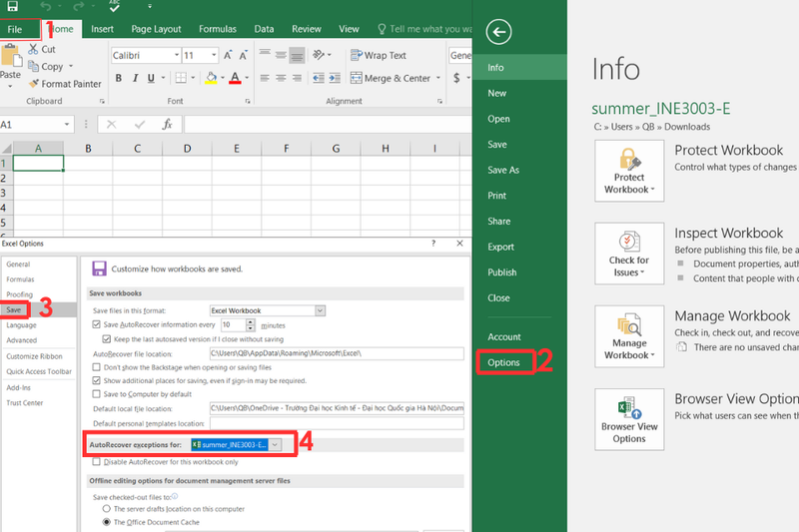
Task: Open the Name Box dropdown arrow
Action: 67,124
